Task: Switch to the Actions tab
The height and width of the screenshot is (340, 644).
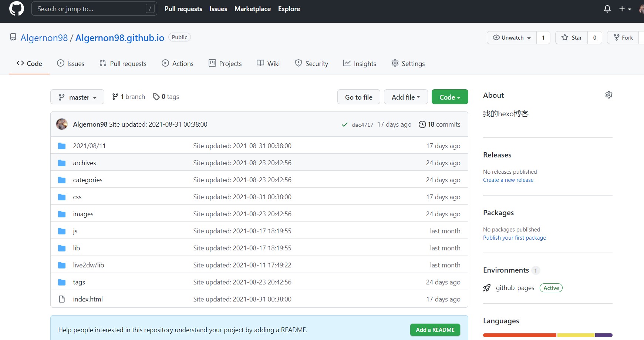Action: pyautogui.click(x=178, y=63)
